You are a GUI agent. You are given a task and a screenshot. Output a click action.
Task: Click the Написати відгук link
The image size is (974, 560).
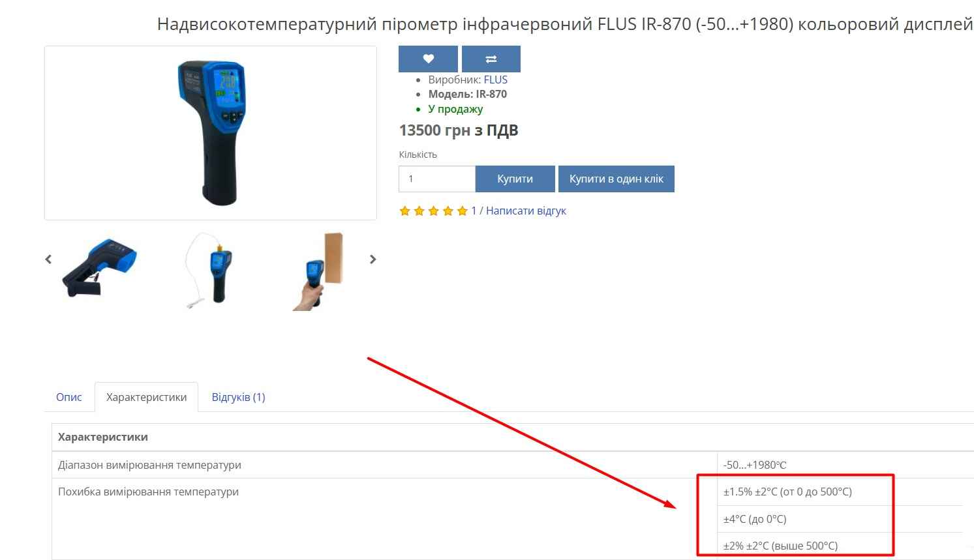tap(526, 211)
